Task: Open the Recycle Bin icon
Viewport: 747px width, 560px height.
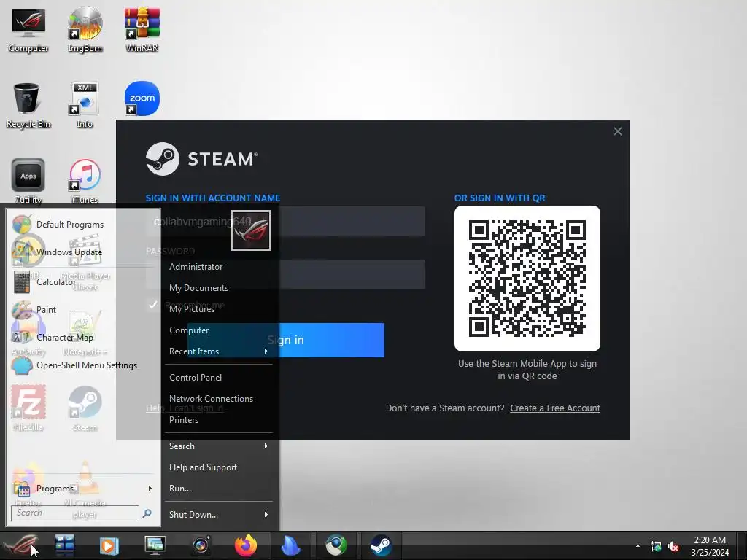Action: click(28, 106)
